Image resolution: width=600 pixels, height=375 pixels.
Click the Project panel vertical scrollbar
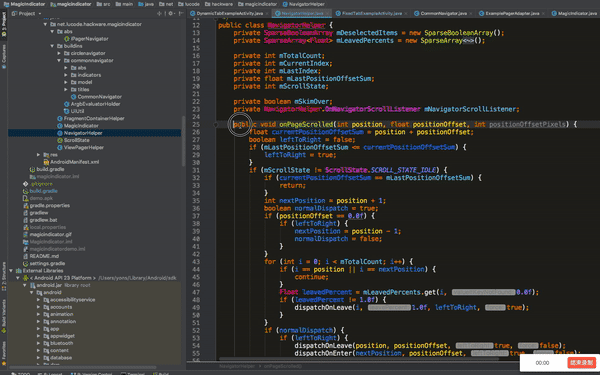pos(183,140)
